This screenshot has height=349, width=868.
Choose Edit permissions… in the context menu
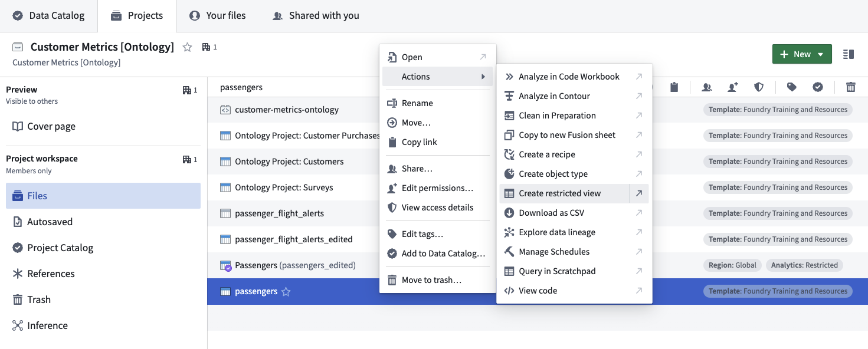tap(437, 188)
